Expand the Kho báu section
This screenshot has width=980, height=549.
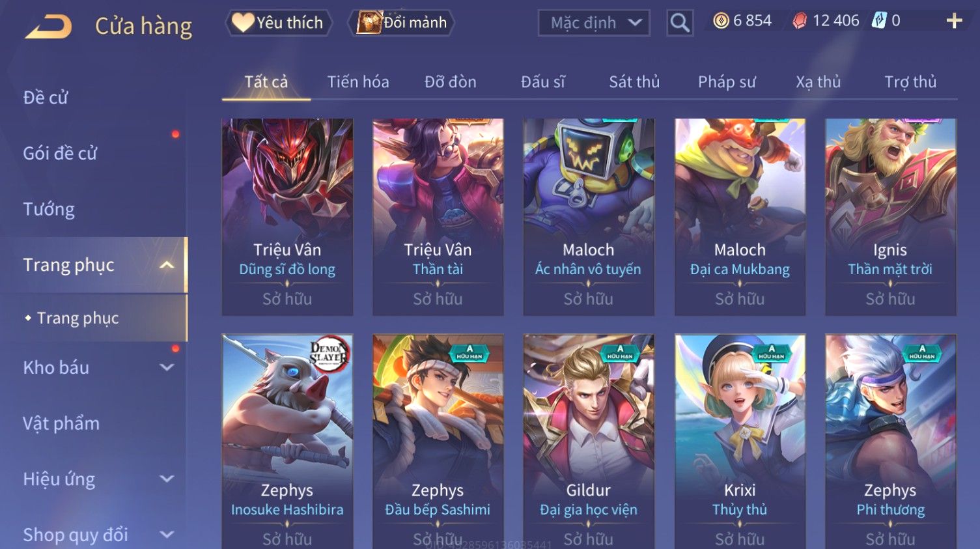point(167,367)
